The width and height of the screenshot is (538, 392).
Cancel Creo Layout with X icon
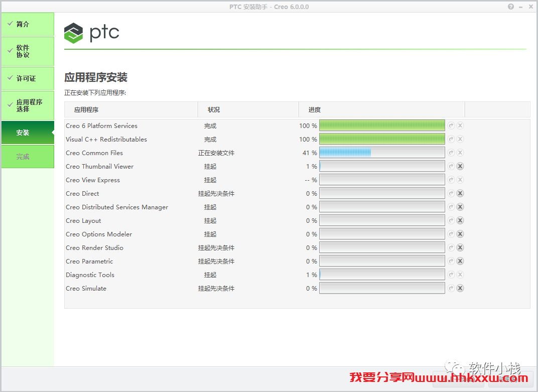(460, 220)
